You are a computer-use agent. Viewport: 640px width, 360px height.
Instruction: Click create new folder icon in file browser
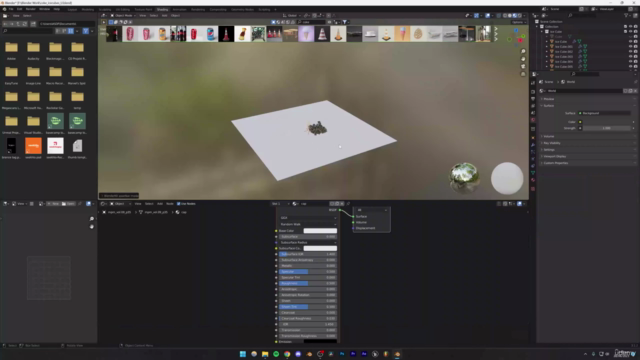coord(33,24)
